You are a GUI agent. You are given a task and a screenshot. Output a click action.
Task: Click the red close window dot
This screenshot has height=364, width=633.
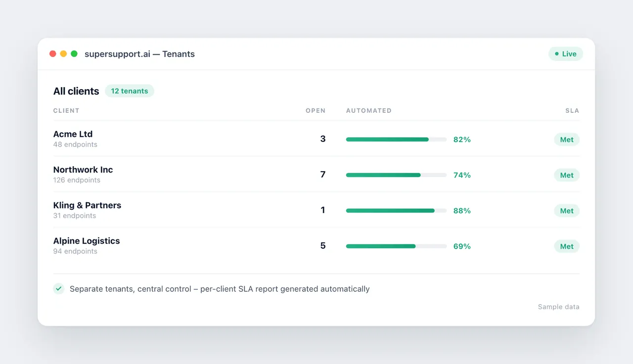53,54
